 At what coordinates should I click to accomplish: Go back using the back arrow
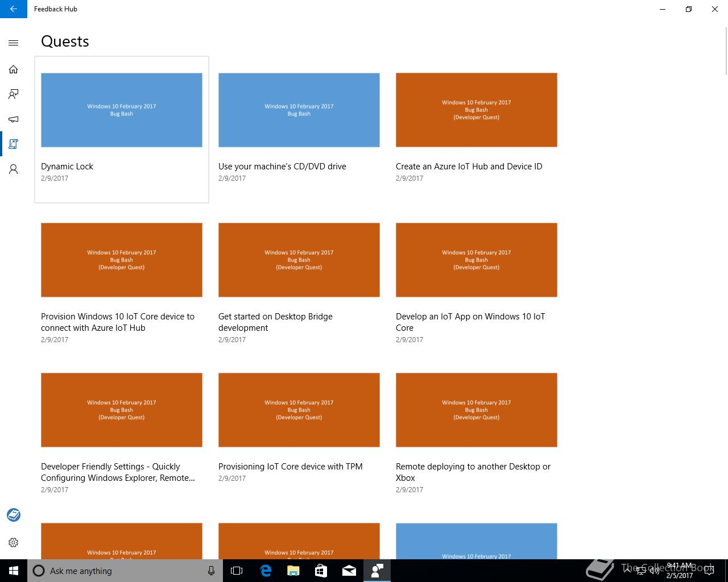(x=14, y=9)
